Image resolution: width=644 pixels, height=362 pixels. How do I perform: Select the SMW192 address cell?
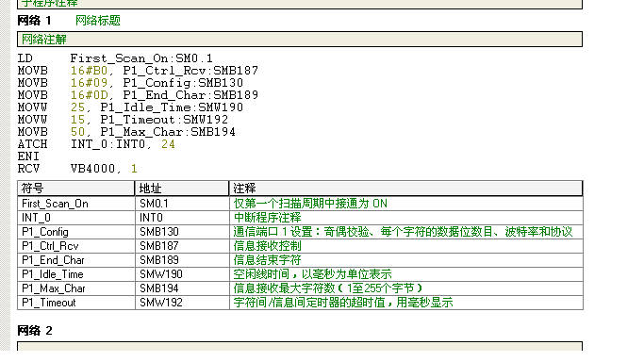click(x=182, y=303)
